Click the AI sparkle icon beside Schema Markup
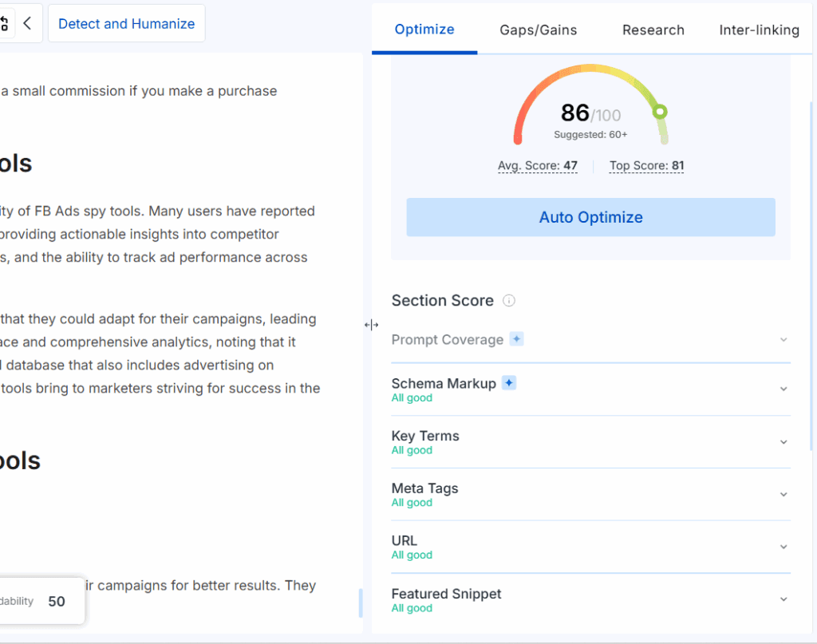817x644 pixels. [508, 383]
